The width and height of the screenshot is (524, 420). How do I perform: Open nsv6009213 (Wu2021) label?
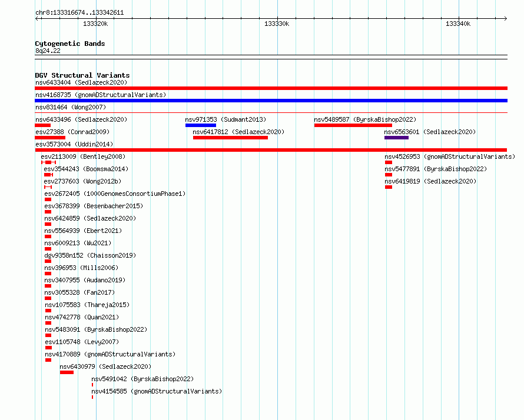coord(78,243)
